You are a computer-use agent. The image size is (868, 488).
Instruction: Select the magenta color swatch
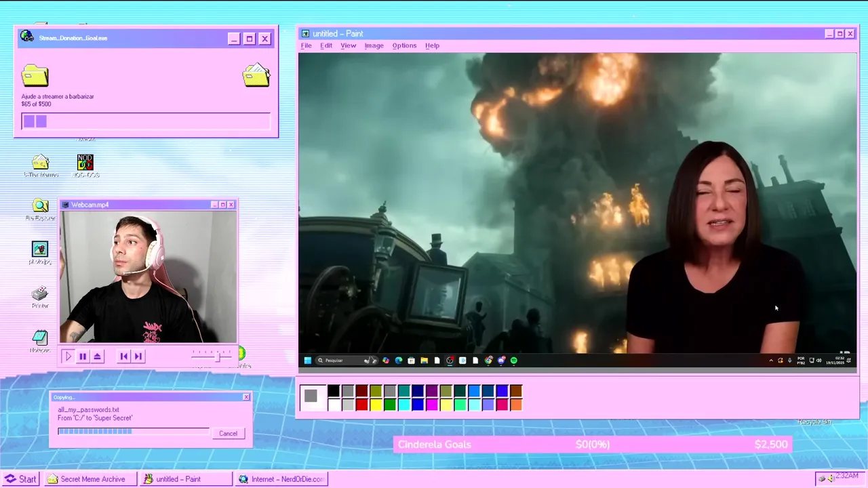pos(432,405)
